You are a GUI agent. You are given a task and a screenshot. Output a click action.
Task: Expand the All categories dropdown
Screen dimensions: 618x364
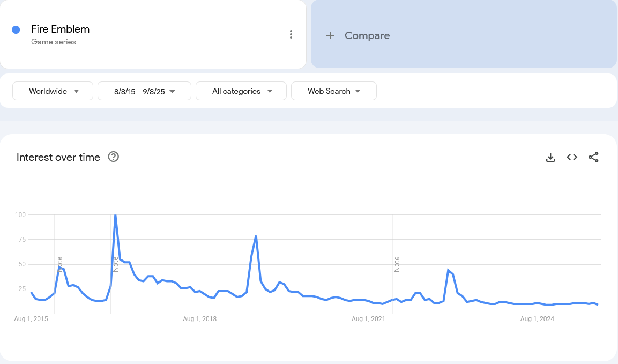[x=241, y=91]
